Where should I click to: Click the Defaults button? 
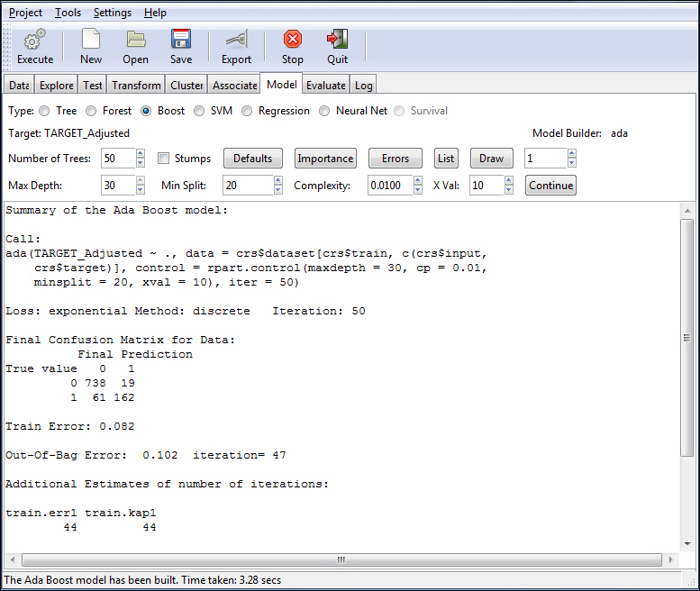[x=252, y=159]
